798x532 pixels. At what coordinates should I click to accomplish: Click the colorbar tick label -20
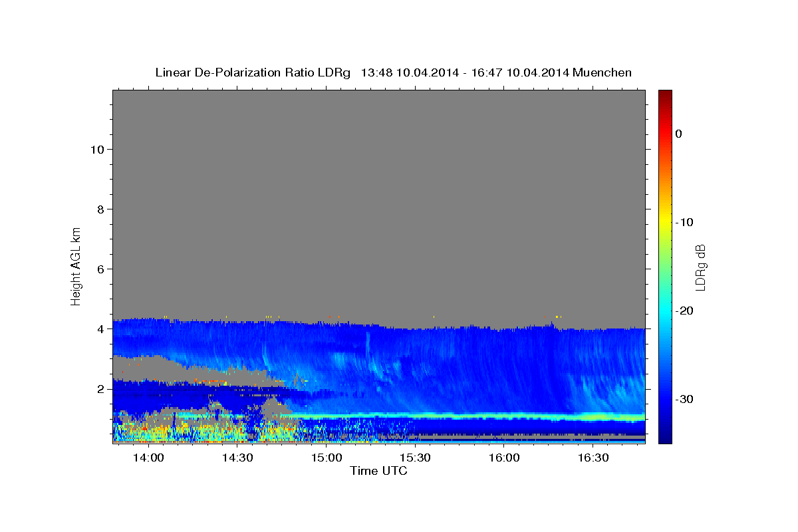pyautogui.click(x=685, y=311)
